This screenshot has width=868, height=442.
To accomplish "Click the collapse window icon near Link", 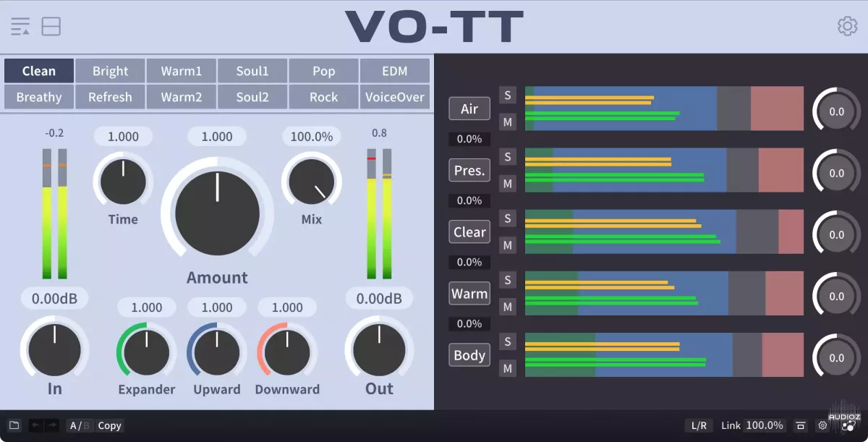I will [x=801, y=425].
